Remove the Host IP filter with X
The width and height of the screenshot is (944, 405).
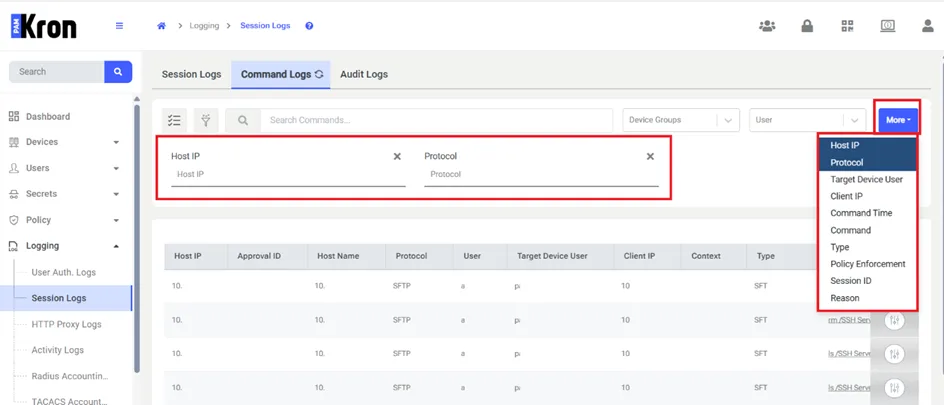pyautogui.click(x=397, y=156)
